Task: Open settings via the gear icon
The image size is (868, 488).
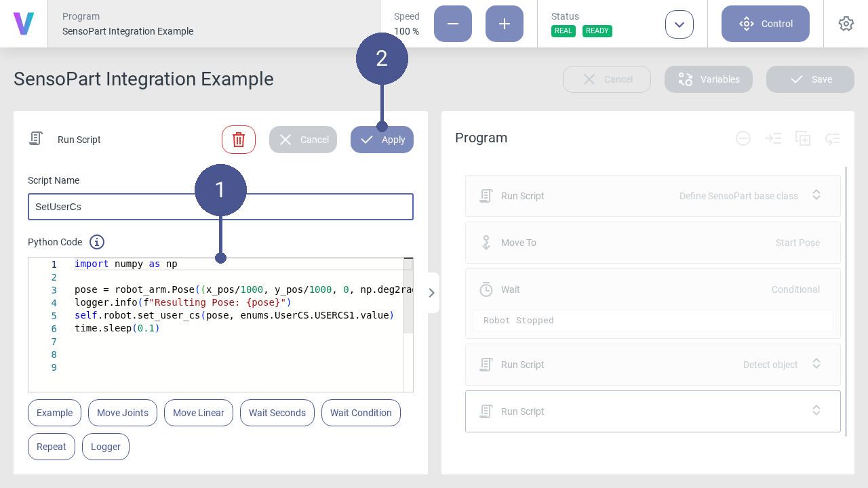Action: tap(846, 24)
